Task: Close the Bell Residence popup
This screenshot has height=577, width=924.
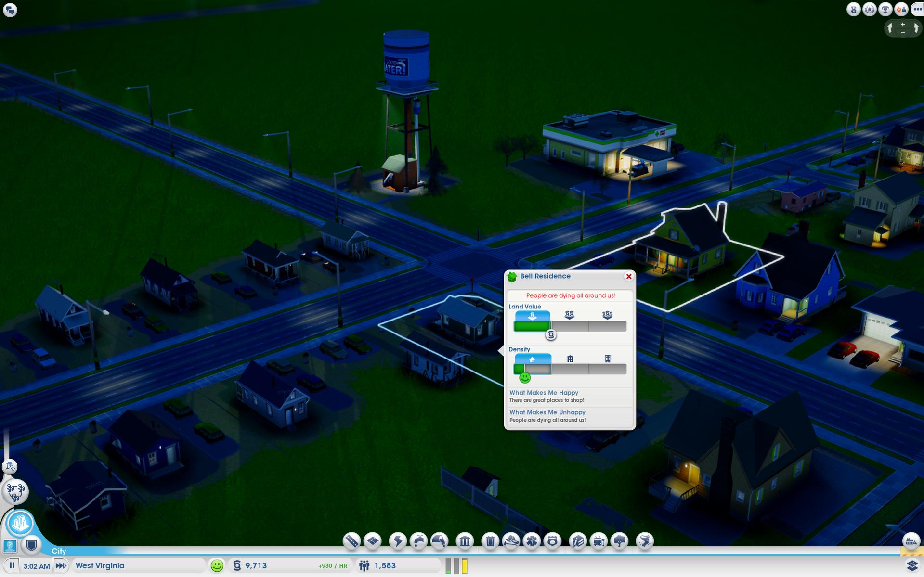Action: click(628, 276)
